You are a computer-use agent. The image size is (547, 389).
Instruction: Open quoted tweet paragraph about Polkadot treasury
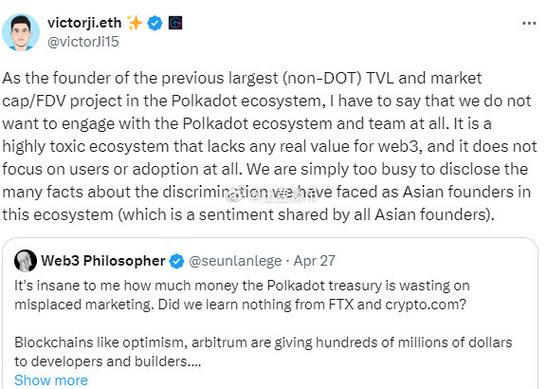coord(242,295)
